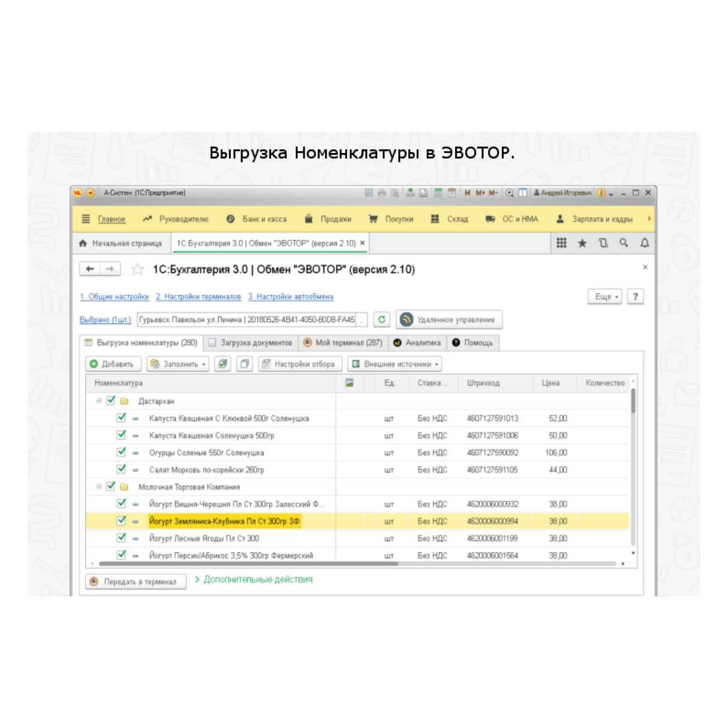The height and width of the screenshot is (728, 728).
Task: Open the Еще dropdown menu
Action: pos(605,297)
